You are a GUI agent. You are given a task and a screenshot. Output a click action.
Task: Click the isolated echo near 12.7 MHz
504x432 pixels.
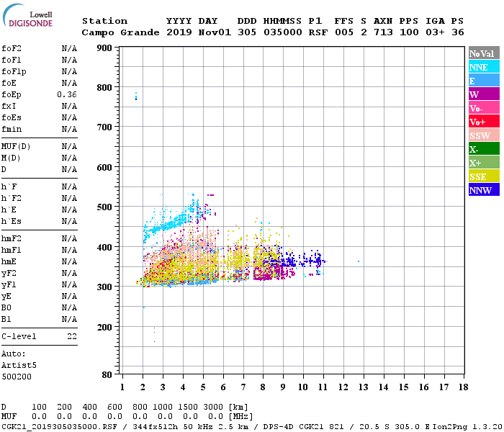coord(359,261)
